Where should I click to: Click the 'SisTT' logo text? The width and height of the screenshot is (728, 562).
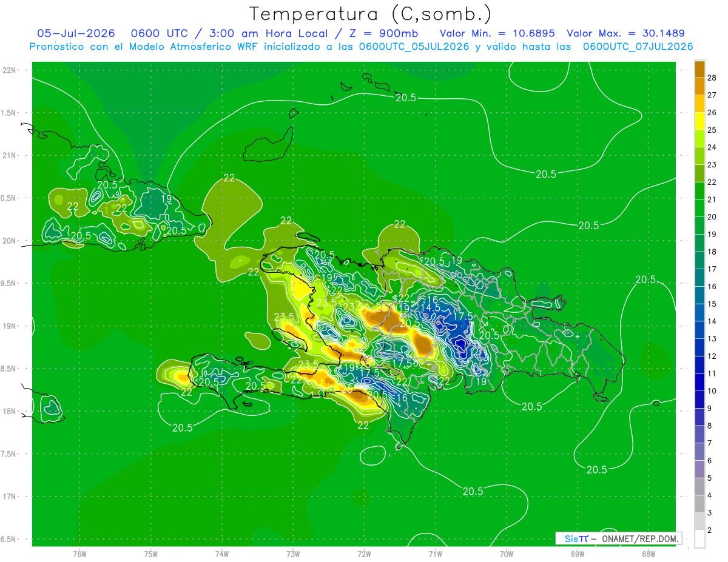pos(576,538)
